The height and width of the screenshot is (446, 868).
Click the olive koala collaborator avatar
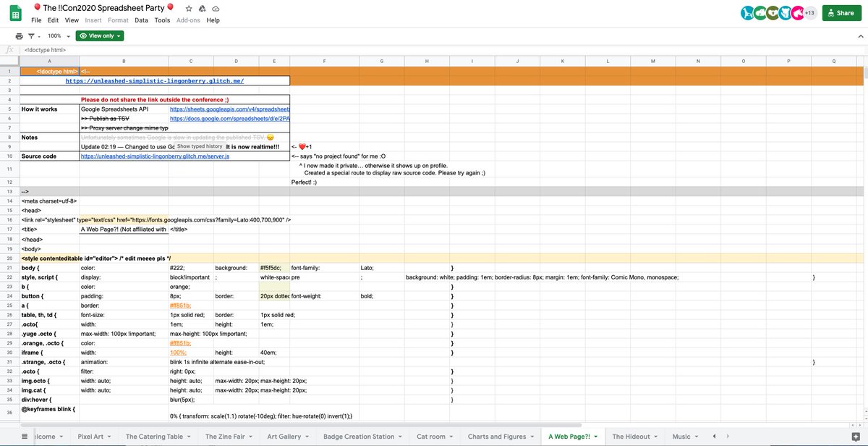[771, 12]
